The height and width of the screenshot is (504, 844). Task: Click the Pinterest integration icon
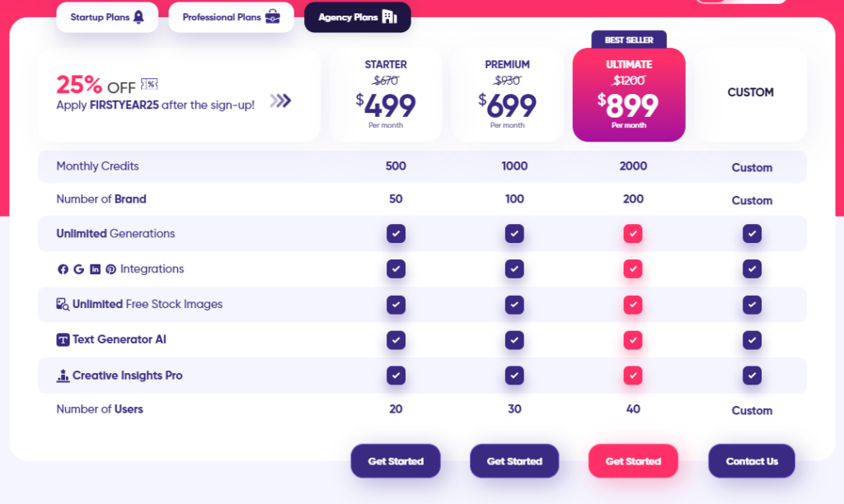click(111, 269)
